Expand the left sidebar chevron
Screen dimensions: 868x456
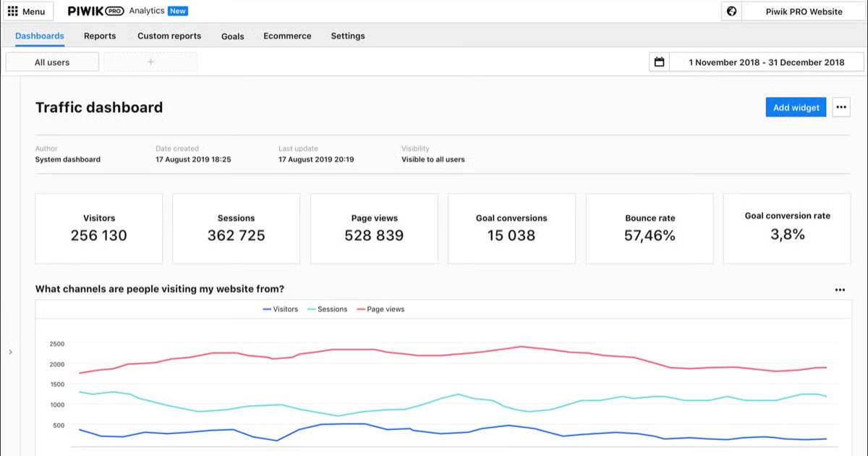(10, 352)
